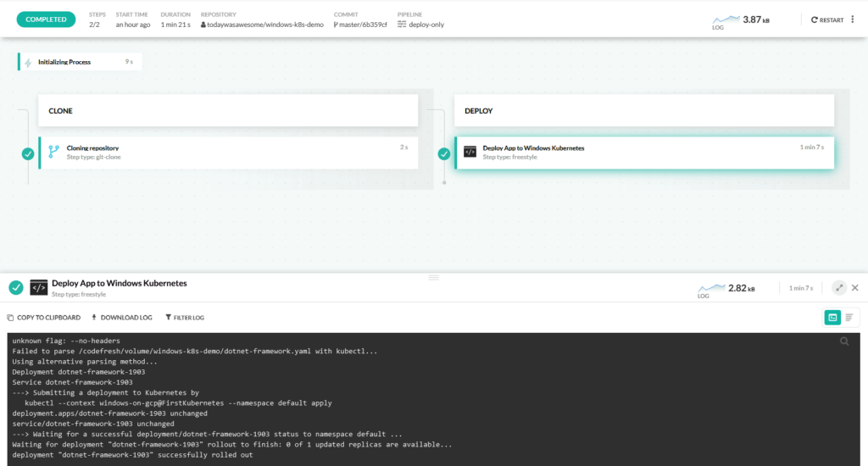Select the Deploy App to Windows Kubernetes step
This screenshot has height=466, width=868.
(x=644, y=153)
